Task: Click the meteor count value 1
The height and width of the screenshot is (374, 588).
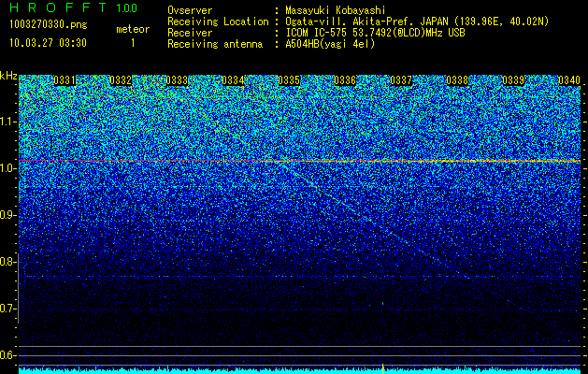Action: (133, 43)
